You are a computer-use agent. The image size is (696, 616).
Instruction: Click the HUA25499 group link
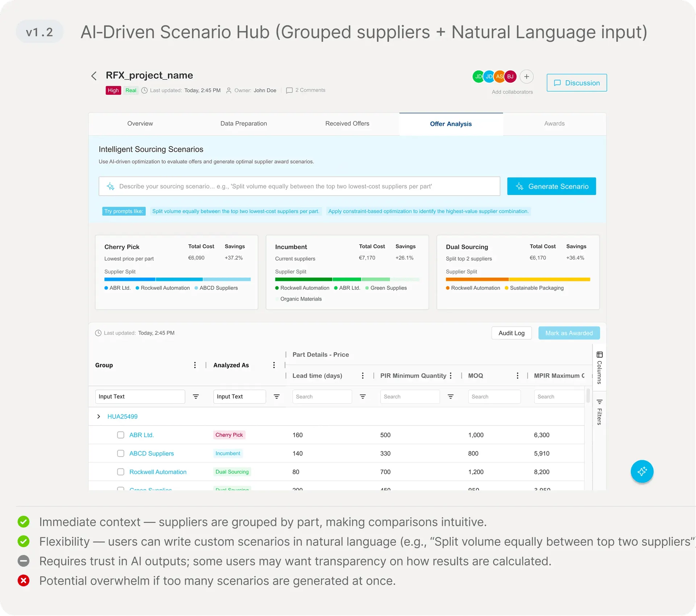(x=123, y=417)
